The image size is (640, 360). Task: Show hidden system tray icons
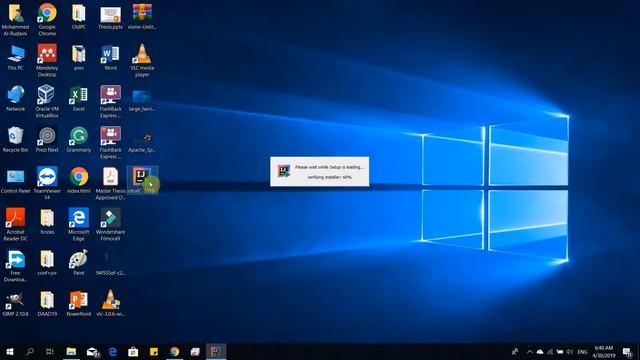click(x=529, y=351)
